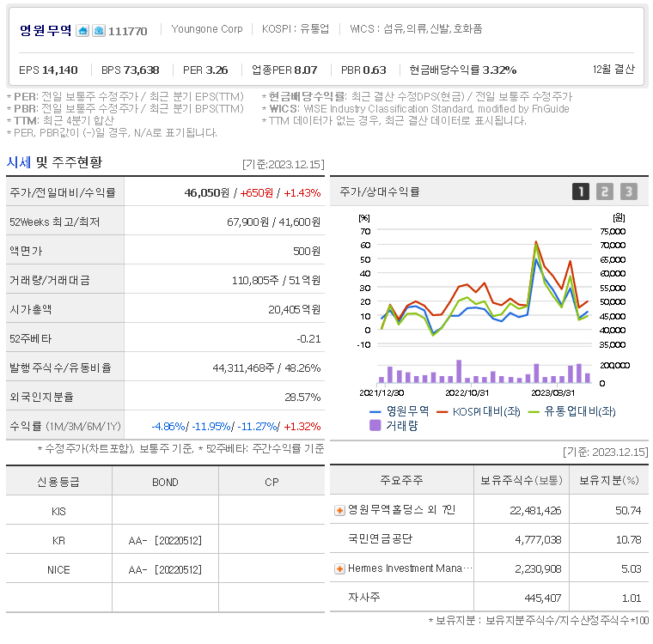
Task: Click KOSPI : 유통업 classification text
Action: tap(296, 28)
